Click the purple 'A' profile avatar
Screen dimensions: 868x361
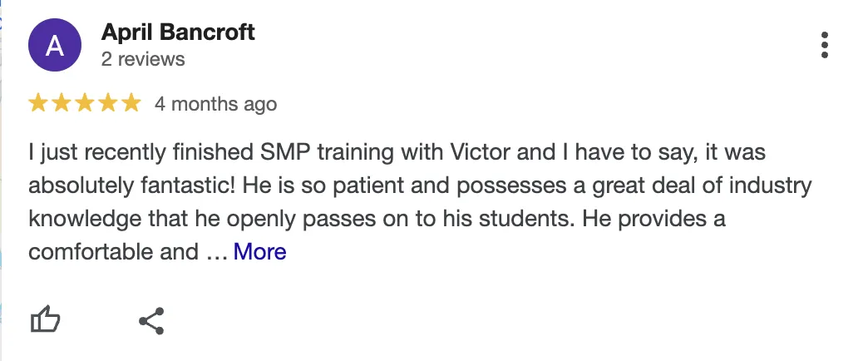[x=55, y=45]
